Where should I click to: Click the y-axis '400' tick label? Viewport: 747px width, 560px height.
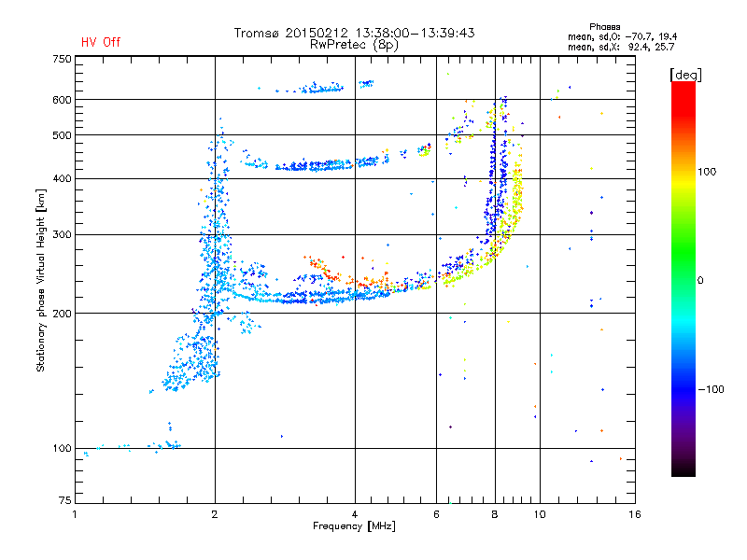(62, 179)
